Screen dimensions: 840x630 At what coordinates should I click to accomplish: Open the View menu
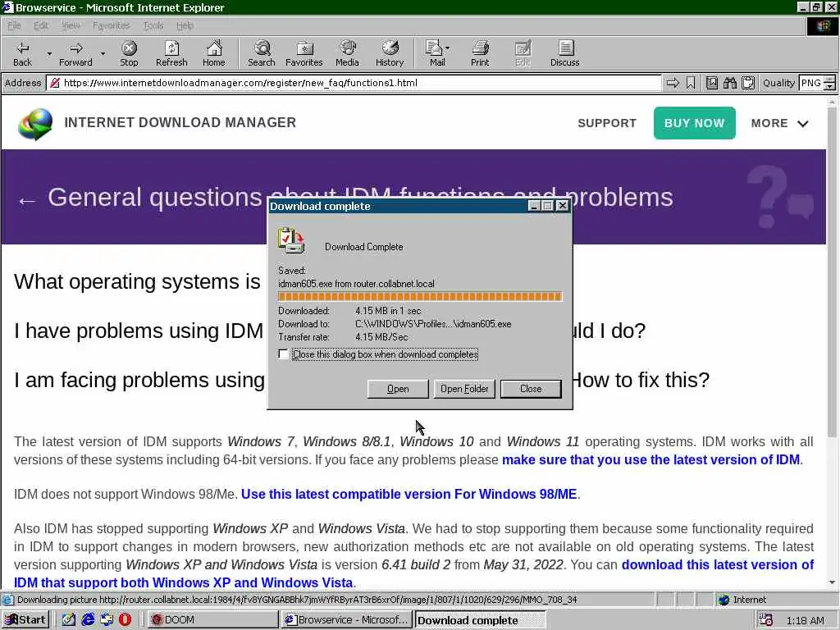coord(71,25)
